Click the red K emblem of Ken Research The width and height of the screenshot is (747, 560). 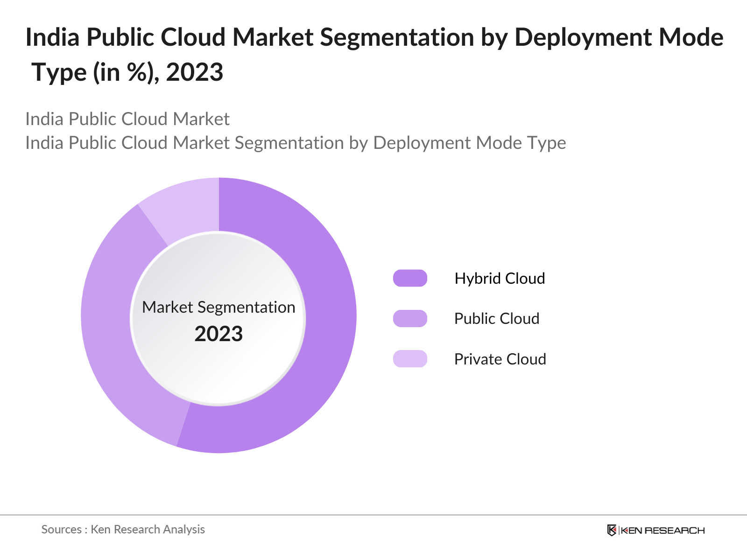(x=612, y=530)
